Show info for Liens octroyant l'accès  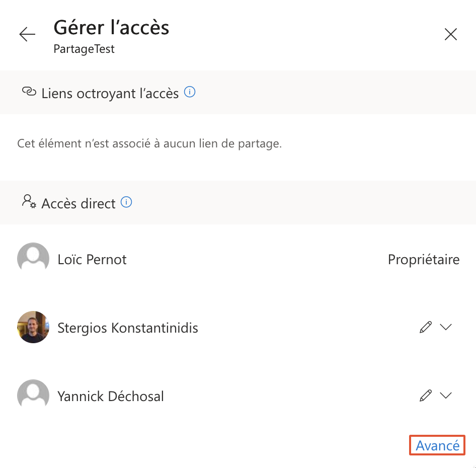pos(190,93)
